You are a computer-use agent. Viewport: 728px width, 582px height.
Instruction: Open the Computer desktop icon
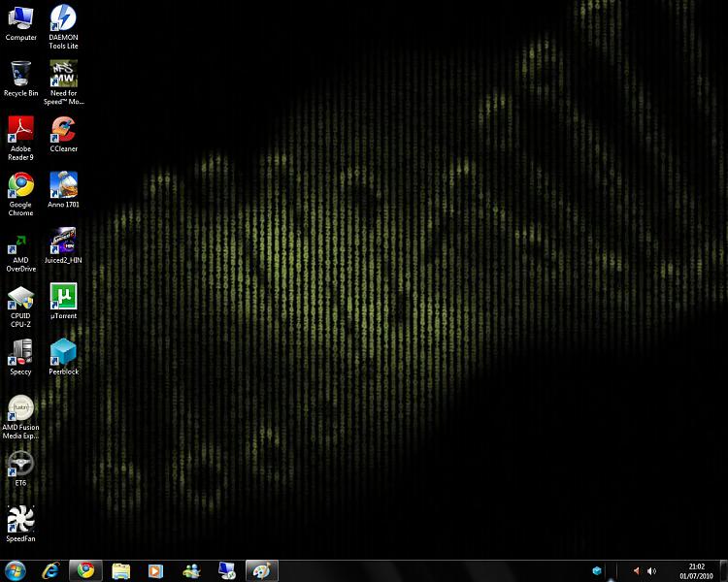coord(21,23)
